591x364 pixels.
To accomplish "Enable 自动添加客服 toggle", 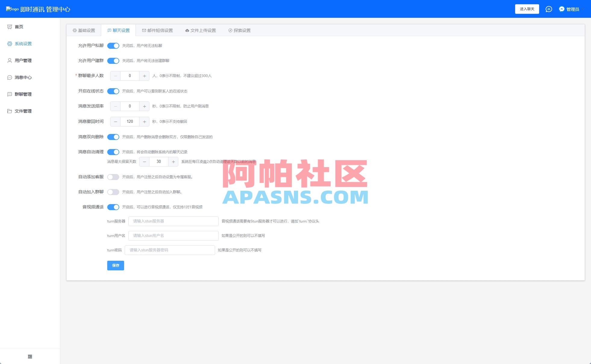I will click(x=114, y=177).
